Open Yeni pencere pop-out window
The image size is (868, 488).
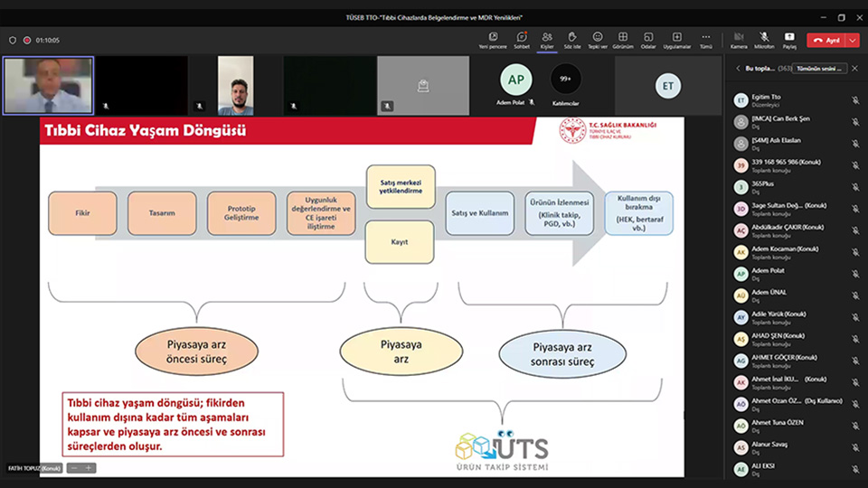[x=493, y=40]
